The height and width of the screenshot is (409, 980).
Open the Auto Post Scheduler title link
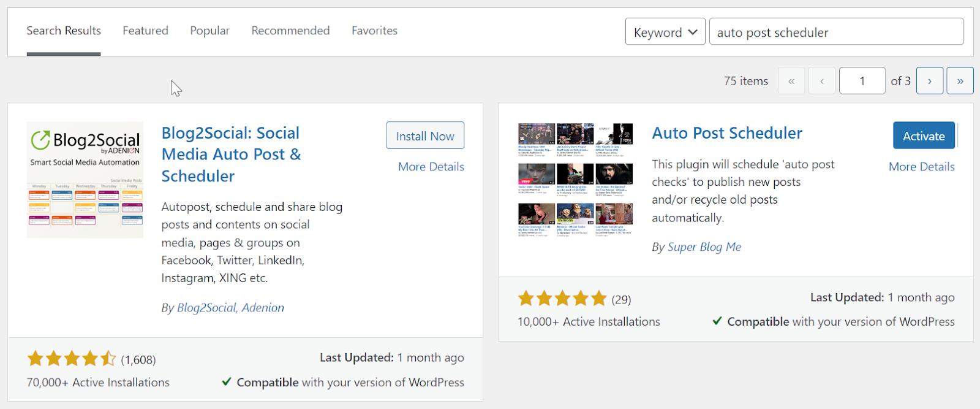click(x=727, y=133)
